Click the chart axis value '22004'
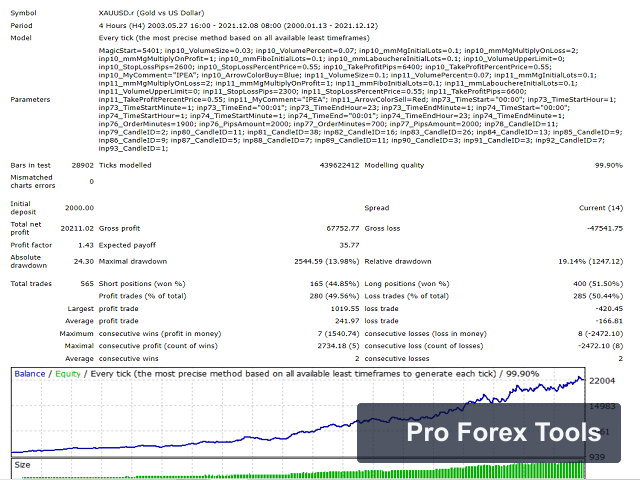This screenshot has height=480, width=640. click(602, 381)
